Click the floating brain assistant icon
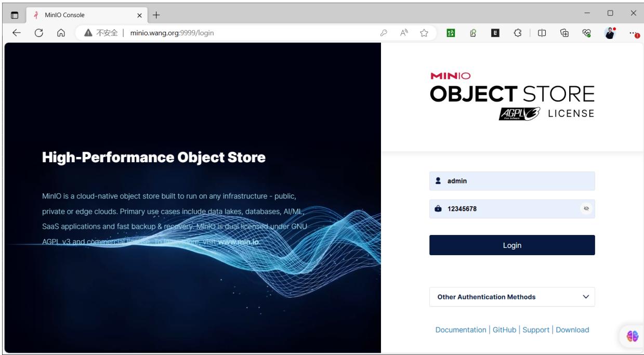This screenshot has width=644, height=355. [x=632, y=336]
